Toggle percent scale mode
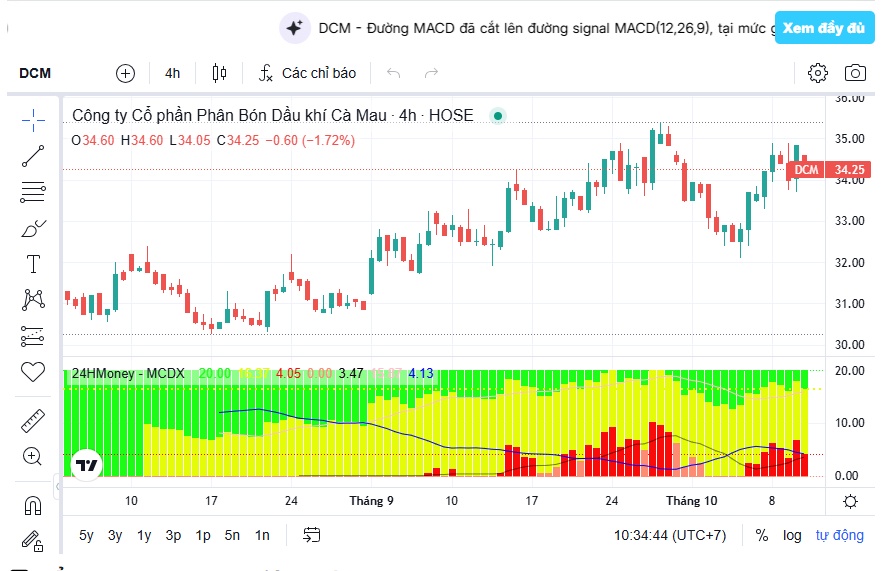The image size is (884, 571). click(x=762, y=535)
